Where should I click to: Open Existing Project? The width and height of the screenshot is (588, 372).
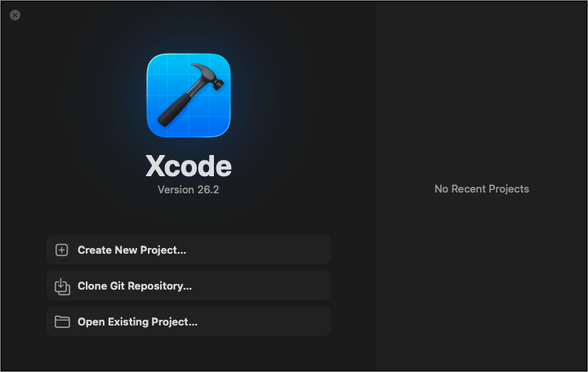[189, 321]
